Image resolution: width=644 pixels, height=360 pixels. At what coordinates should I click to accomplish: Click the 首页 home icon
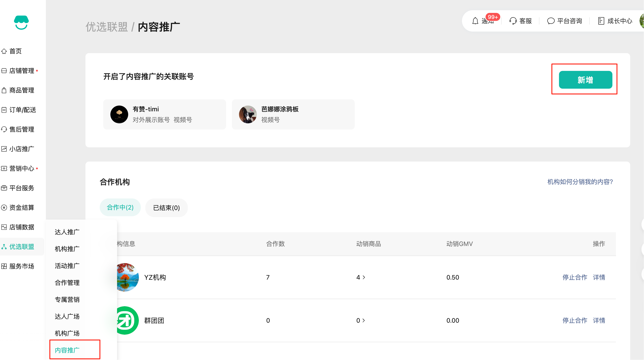4,51
